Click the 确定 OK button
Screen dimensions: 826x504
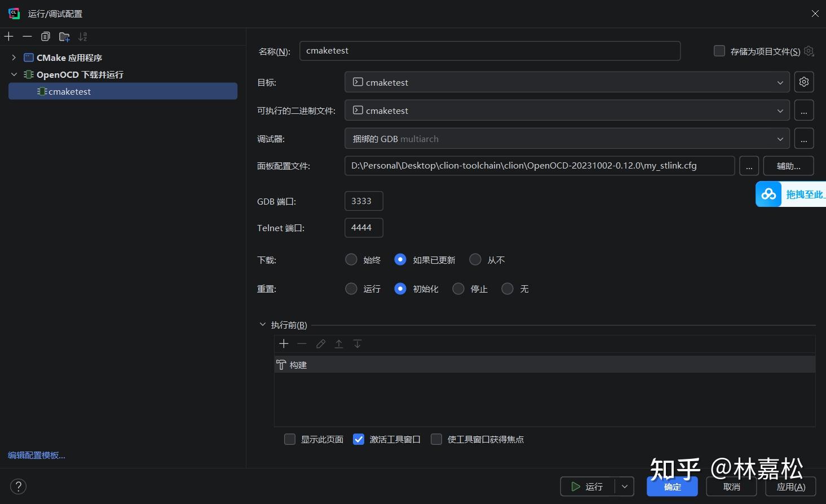(672, 487)
